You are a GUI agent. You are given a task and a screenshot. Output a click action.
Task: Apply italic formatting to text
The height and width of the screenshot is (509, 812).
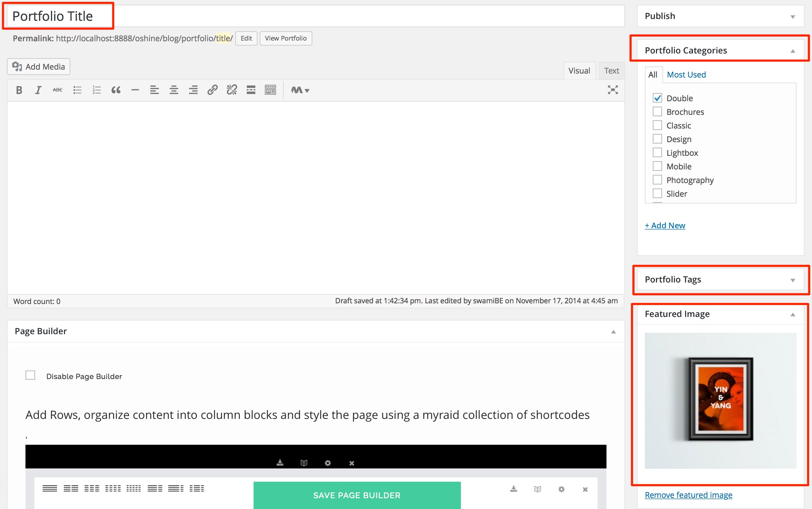click(38, 90)
